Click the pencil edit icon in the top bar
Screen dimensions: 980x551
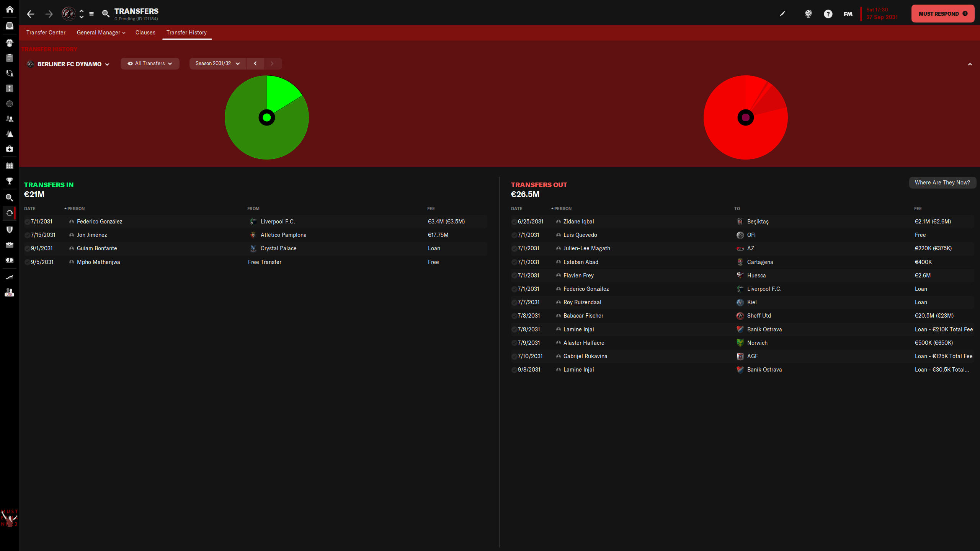782,14
